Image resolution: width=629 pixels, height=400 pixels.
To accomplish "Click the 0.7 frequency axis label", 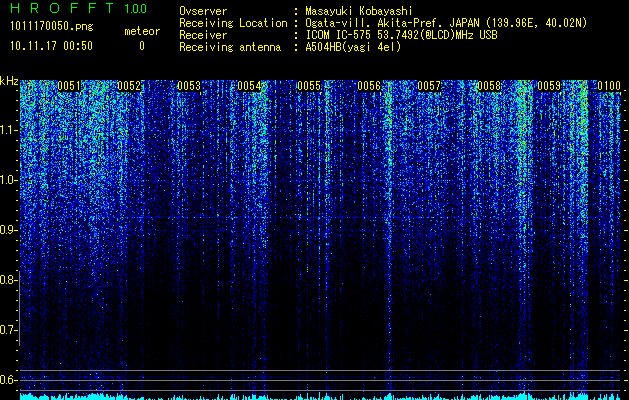I will pyautogui.click(x=8, y=330).
